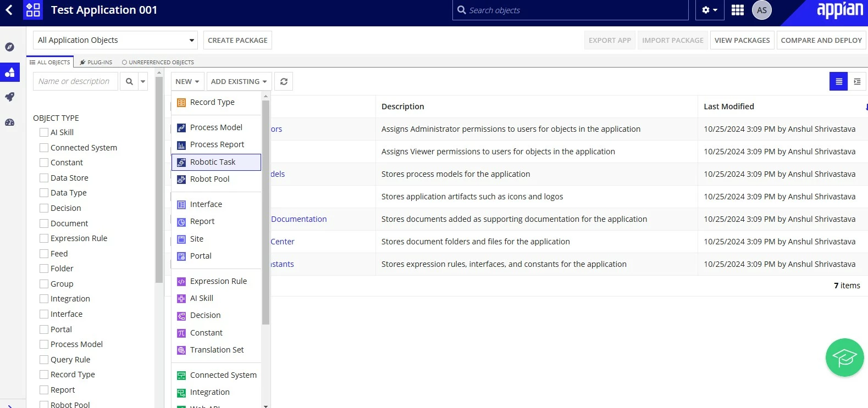868x408 pixels.
Task: Click the IMPORT PACKAGE button
Action: pyautogui.click(x=673, y=40)
